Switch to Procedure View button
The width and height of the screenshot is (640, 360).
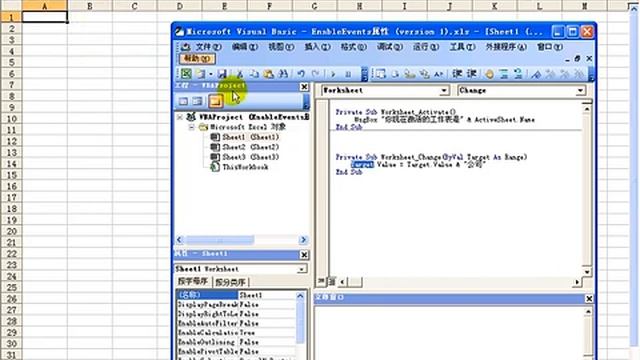(x=321, y=281)
